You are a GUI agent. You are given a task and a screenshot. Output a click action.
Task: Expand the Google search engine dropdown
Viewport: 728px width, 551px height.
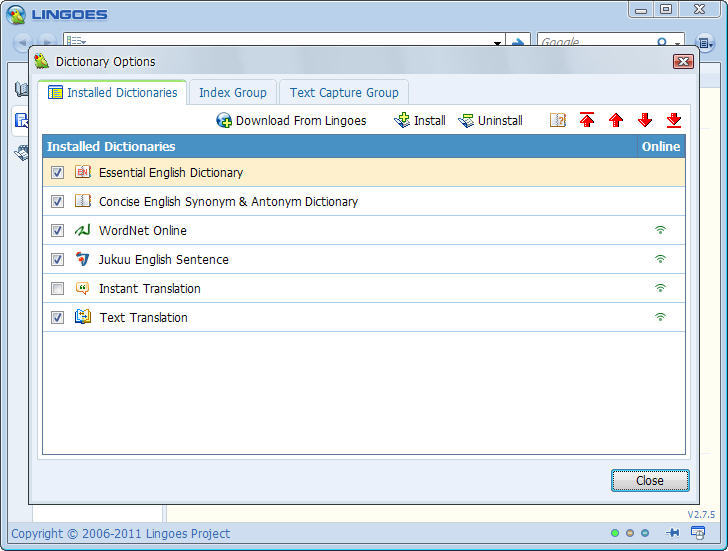[678, 43]
